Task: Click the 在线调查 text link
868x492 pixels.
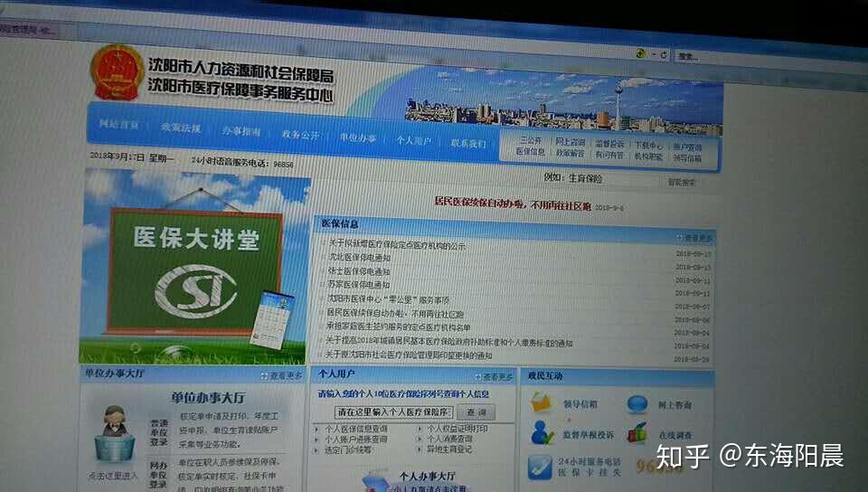Action: pyautogui.click(x=675, y=435)
